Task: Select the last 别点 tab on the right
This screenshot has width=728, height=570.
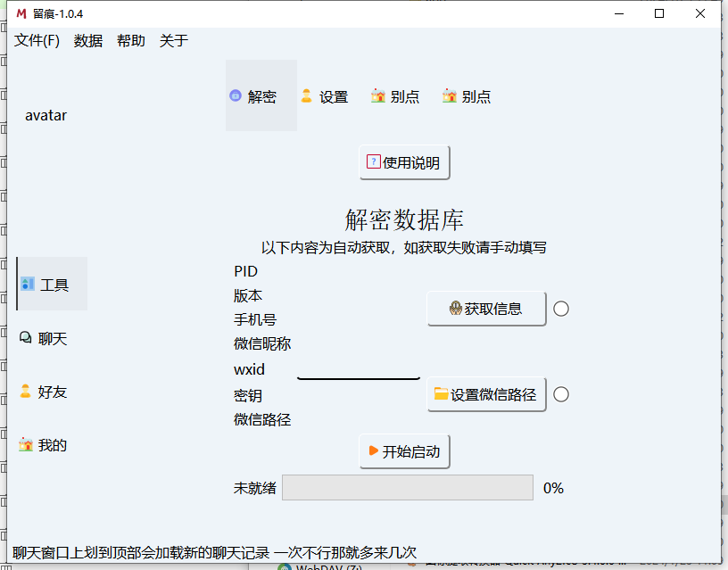Action: point(475,95)
